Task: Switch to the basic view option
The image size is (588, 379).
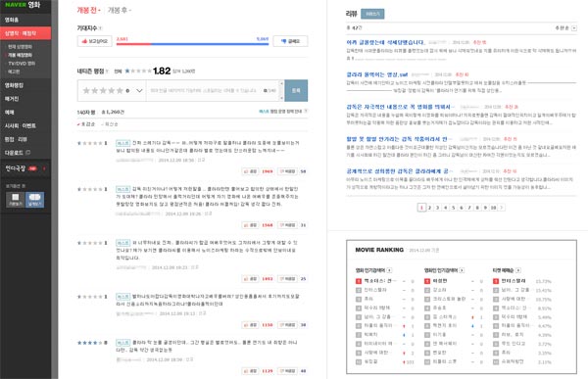Action: [16, 200]
